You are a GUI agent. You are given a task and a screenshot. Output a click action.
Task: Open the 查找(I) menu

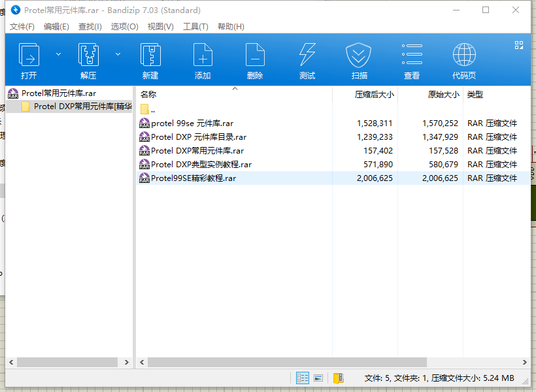click(90, 27)
